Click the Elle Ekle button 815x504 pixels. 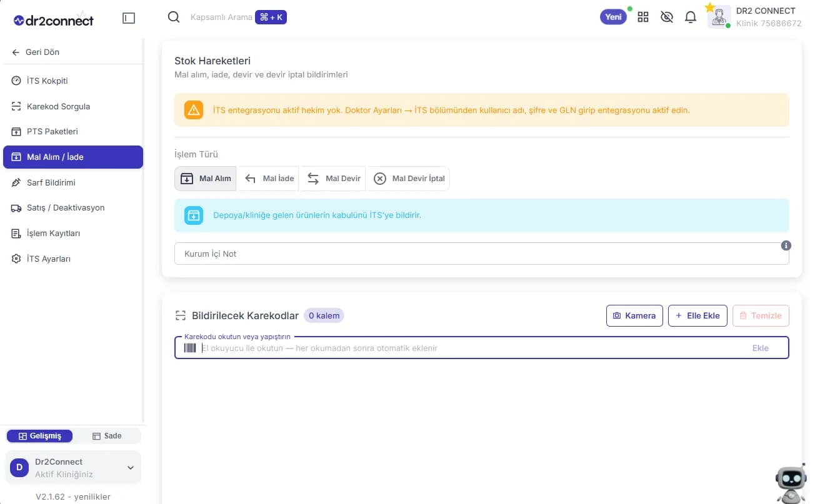(697, 315)
